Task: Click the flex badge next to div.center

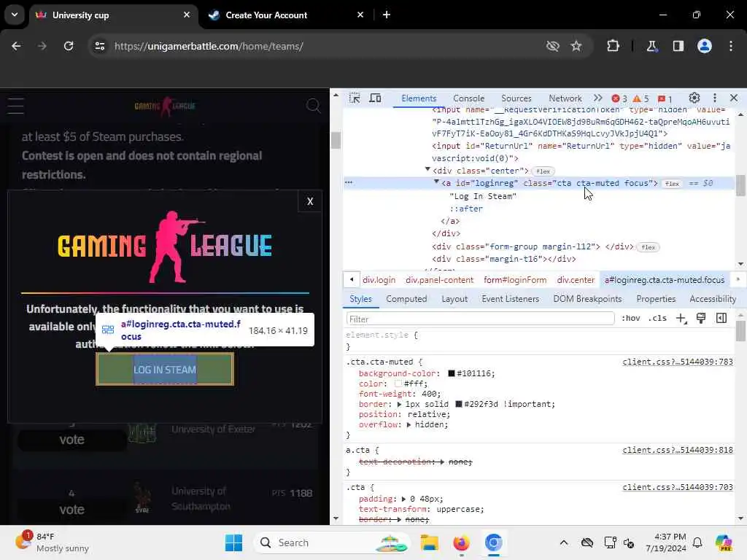Action: (x=543, y=171)
